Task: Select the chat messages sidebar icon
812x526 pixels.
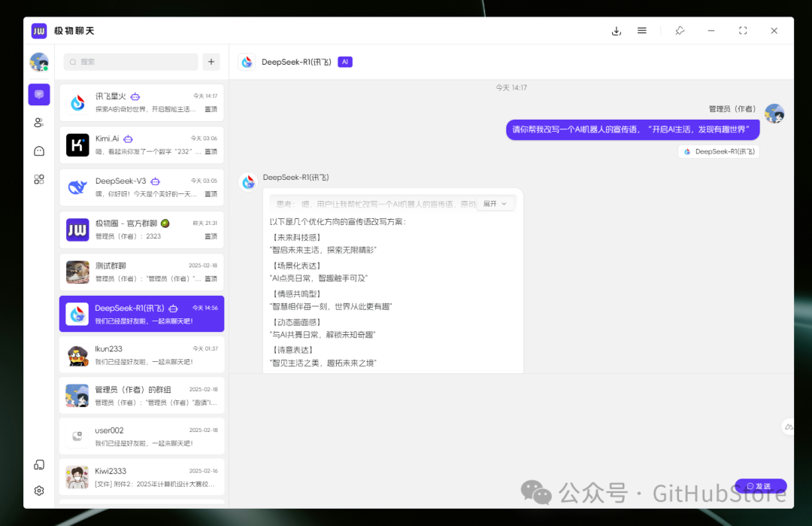Action: [39, 94]
